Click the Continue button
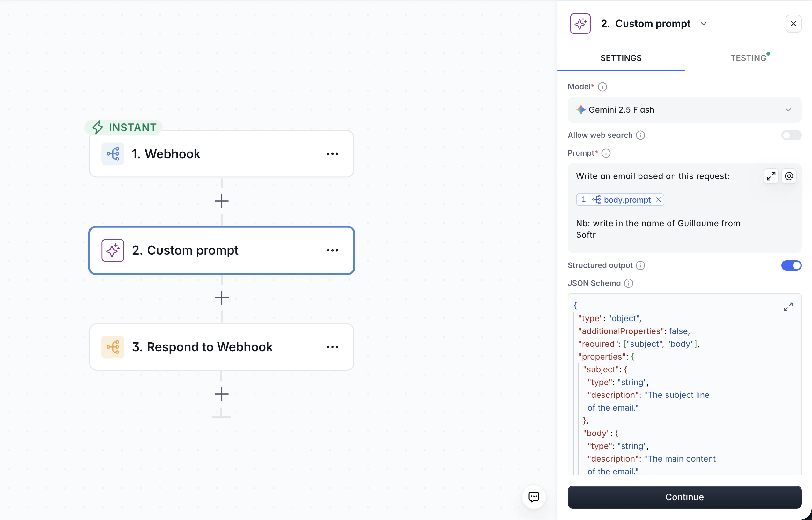 [x=684, y=497]
